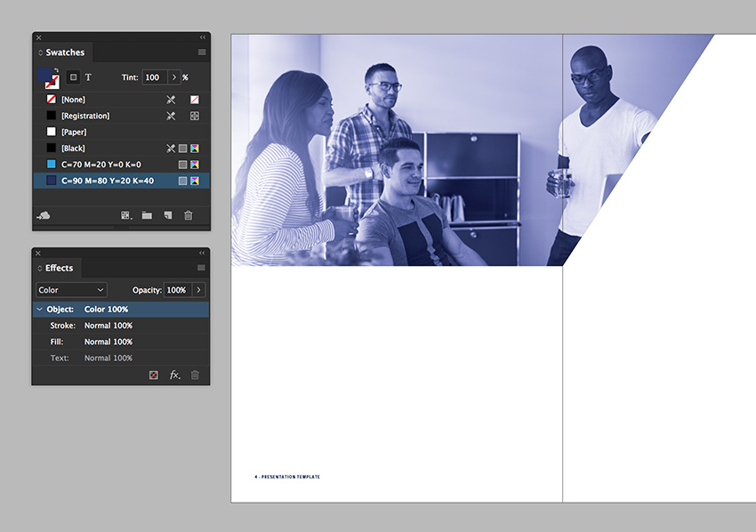Click the Delete Effect trash icon

coord(195,375)
